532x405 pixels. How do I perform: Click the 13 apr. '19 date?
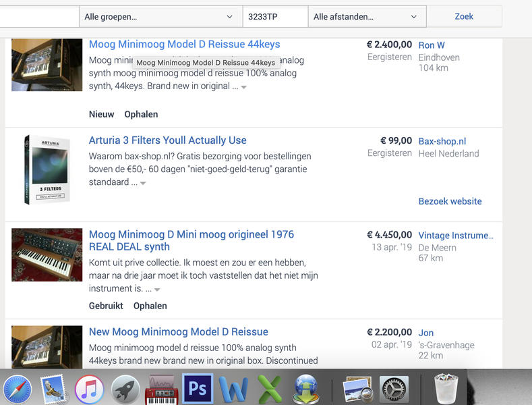(x=392, y=247)
